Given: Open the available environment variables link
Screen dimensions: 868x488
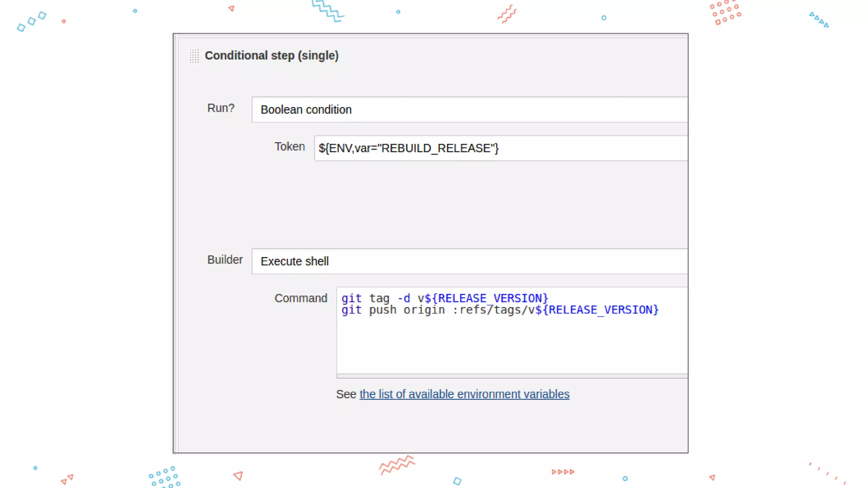Looking at the screenshot, I should pos(464,394).
